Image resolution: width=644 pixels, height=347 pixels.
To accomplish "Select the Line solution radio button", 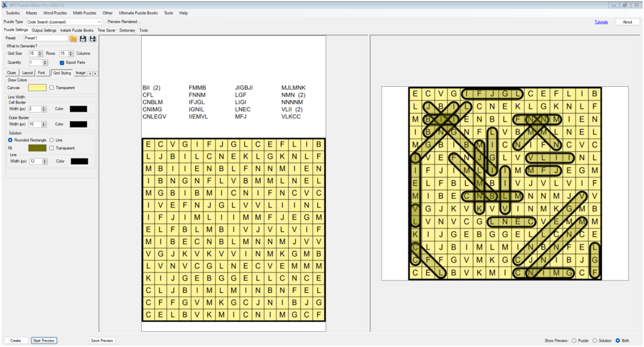I will [52, 140].
